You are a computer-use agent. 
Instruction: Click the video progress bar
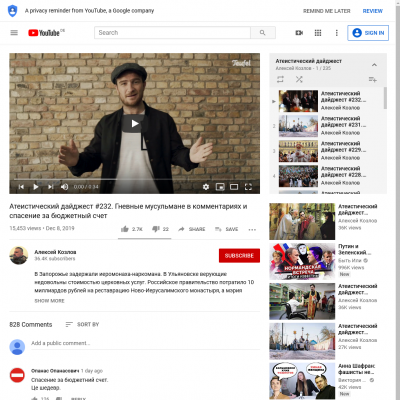coord(134,179)
